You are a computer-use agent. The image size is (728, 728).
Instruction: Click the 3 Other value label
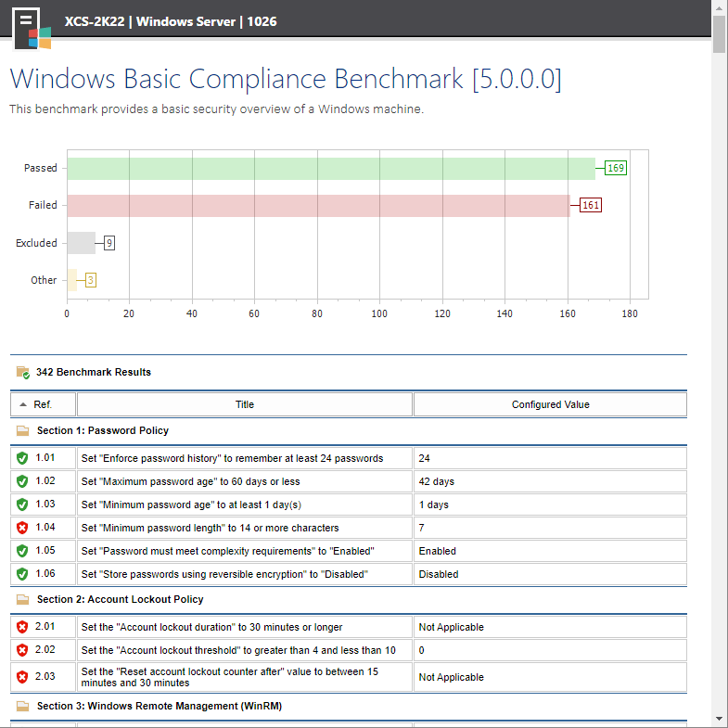tap(91, 280)
